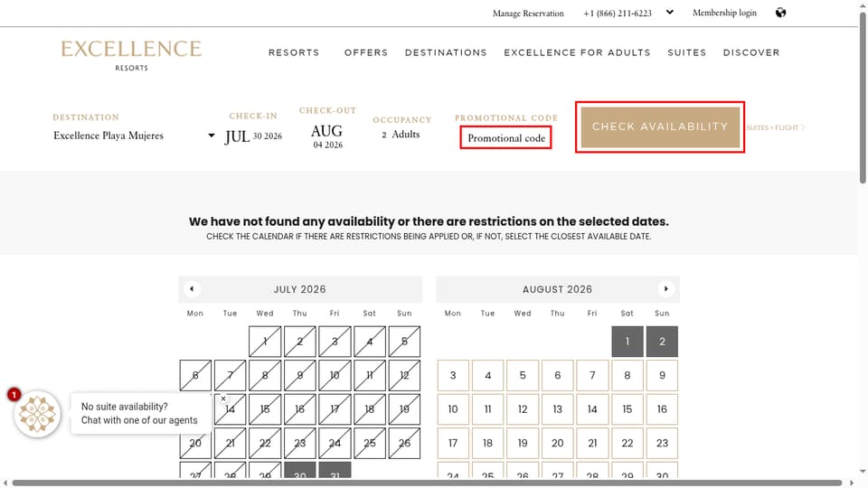Open the Suites menu
Viewport: 868px width, 488px height.
[686, 52]
